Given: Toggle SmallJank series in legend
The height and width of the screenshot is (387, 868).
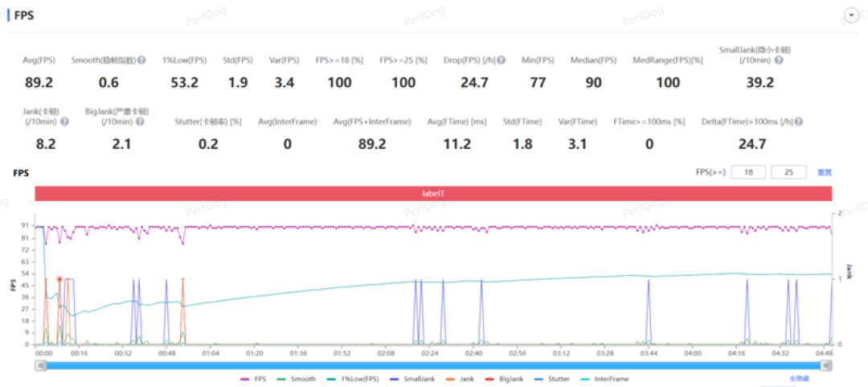Looking at the screenshot, I should (414, 379).
